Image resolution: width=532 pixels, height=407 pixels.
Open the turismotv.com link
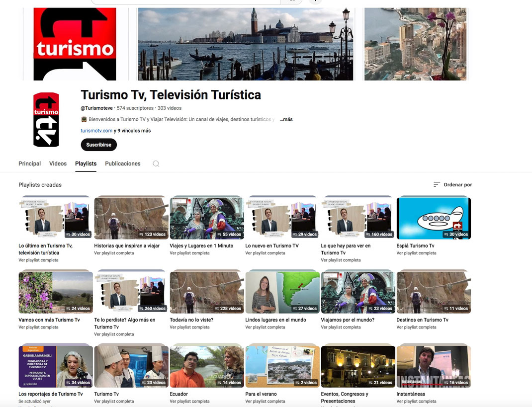96,130
